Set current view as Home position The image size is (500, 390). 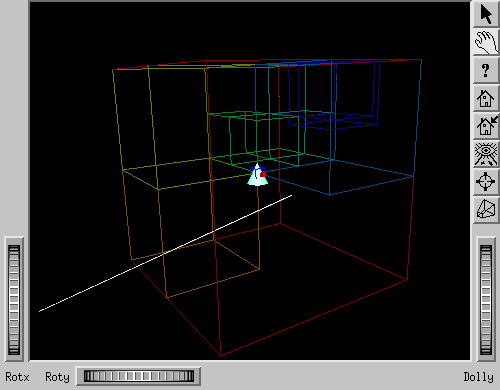tap(486, 126)
